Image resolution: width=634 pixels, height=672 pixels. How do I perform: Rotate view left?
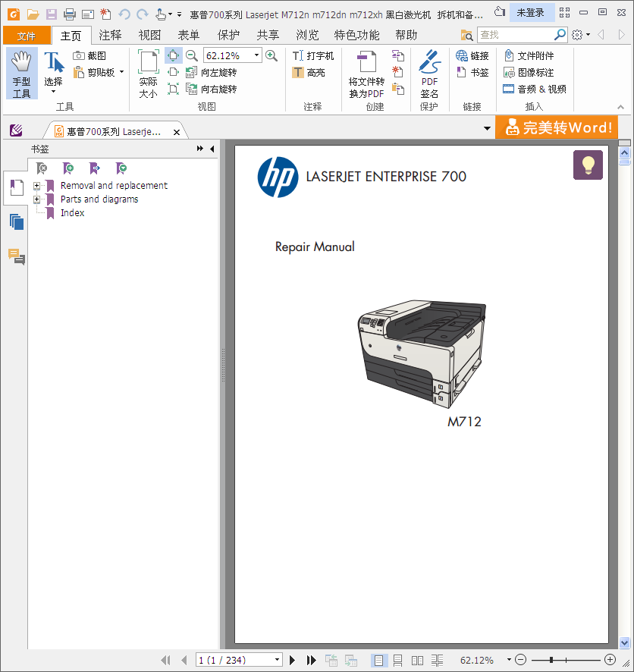(x=211, y=72)
